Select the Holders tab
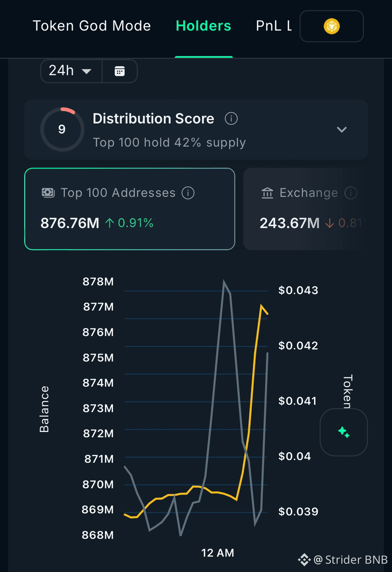 pyautogui.click(x=204, y=26)
